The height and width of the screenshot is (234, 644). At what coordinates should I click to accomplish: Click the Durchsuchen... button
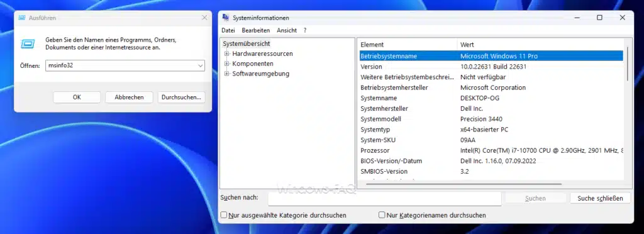(x=181, y=97)
